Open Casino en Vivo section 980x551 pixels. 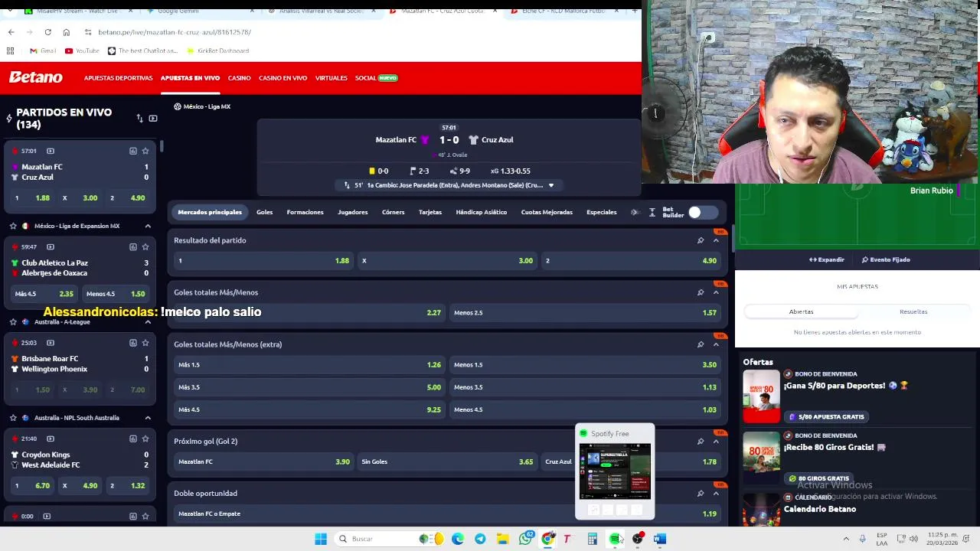pos(283,78)
